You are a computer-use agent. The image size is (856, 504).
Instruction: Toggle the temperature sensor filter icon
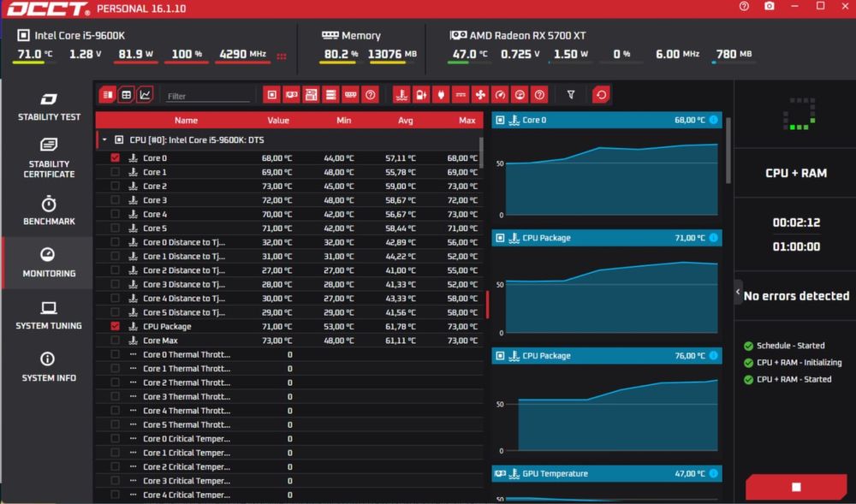[401, 95]
